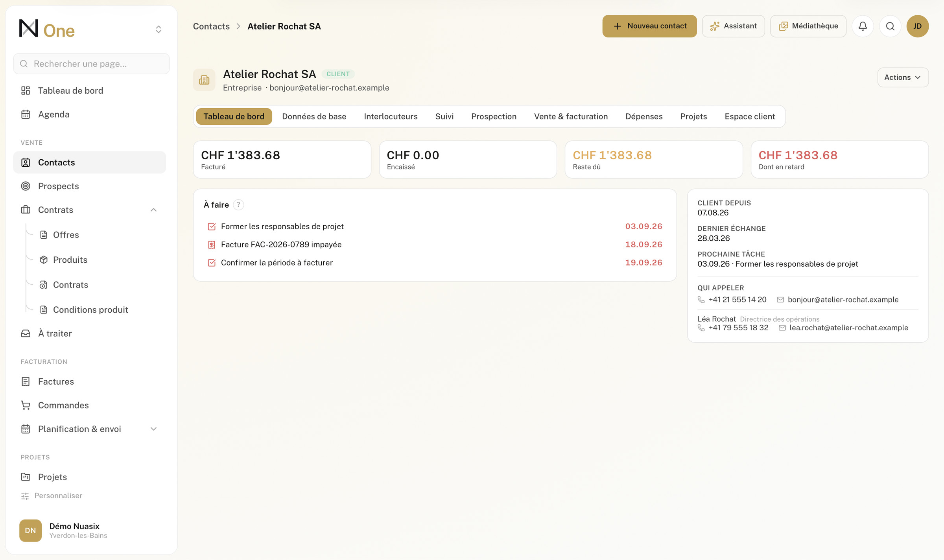The image size is (944, 560).
Task: Click the Nouveau contact button
Action: [649, 26]
